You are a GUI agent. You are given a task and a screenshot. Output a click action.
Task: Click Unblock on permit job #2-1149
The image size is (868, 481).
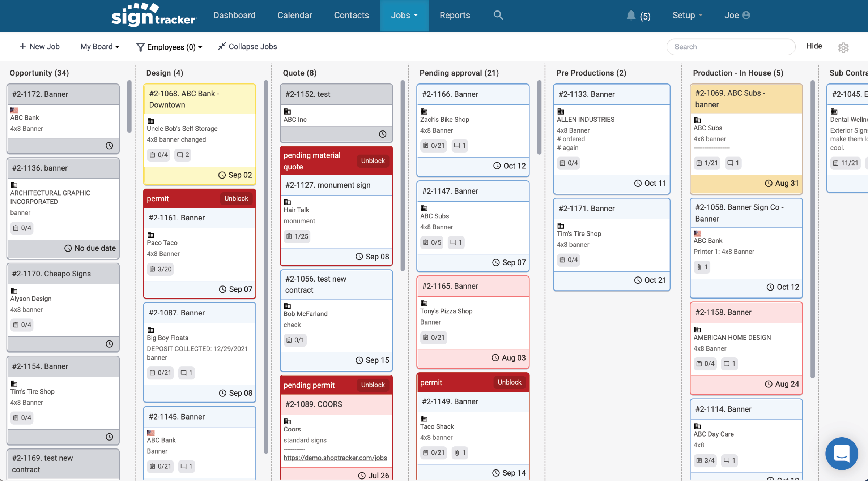click(509, 382)
